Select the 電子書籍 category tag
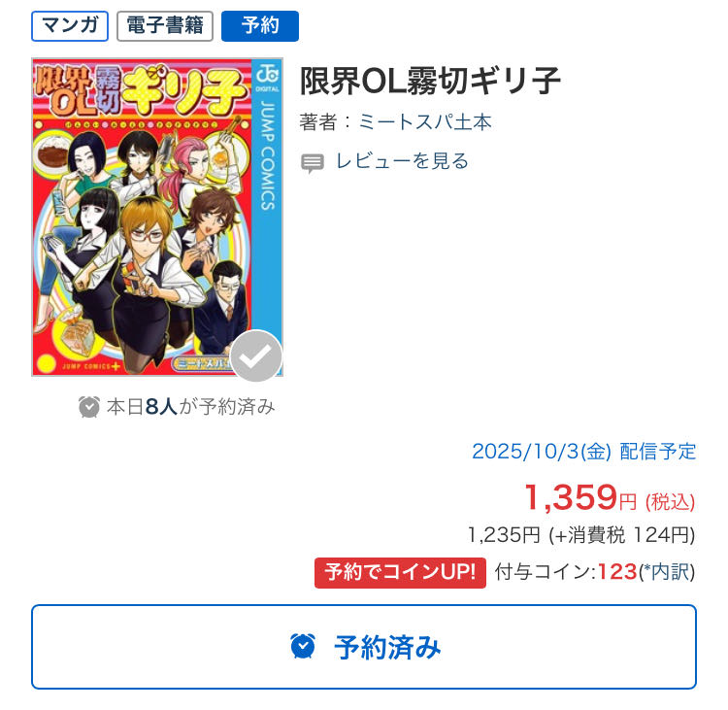 [x=165, y=26]
